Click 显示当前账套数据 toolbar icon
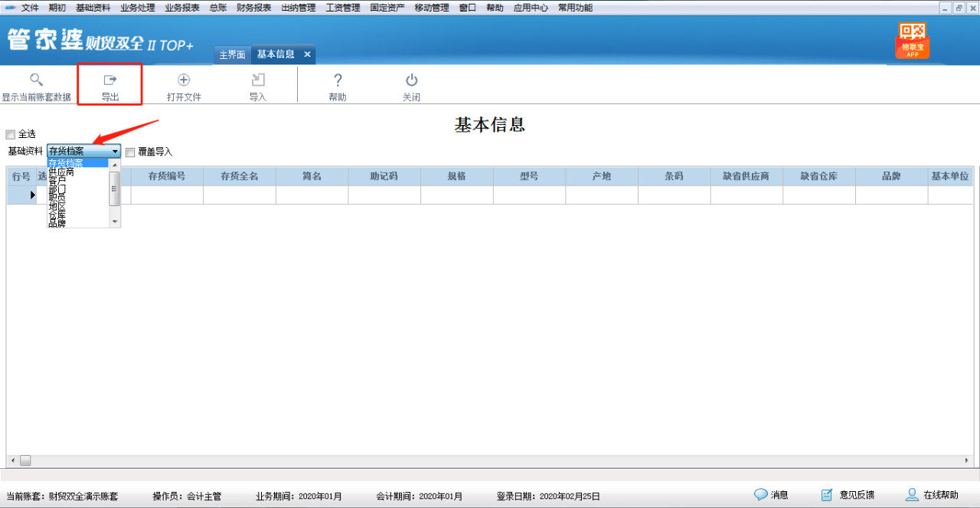 click(36, 84)
